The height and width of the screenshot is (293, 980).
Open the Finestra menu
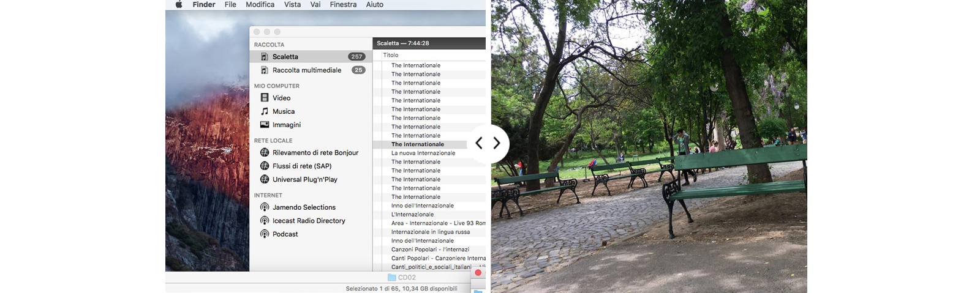tap(343, 4)
